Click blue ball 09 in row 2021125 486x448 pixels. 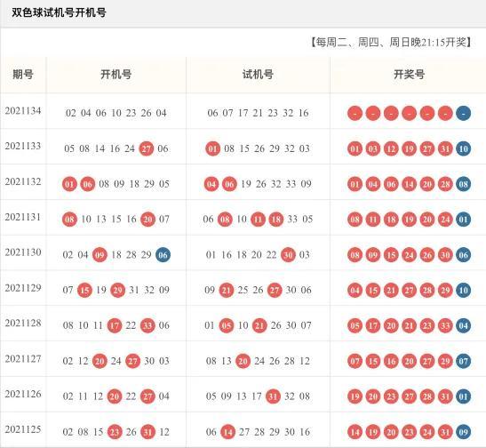pyautogui.click(x=464, y=432)
